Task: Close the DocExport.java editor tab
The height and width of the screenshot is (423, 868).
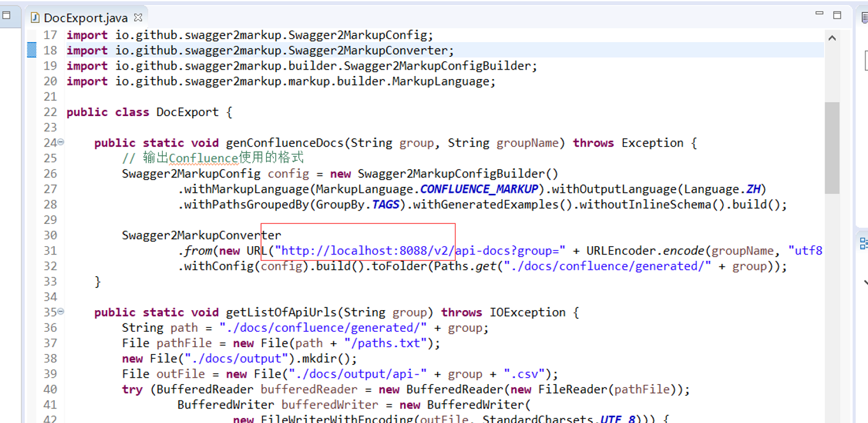Action: pos(138,17)
